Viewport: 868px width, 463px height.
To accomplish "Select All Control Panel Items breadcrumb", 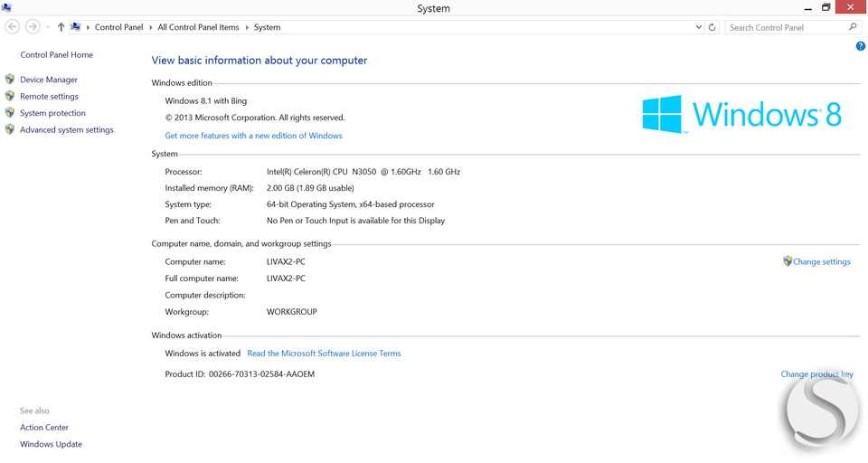I will 198,27.
